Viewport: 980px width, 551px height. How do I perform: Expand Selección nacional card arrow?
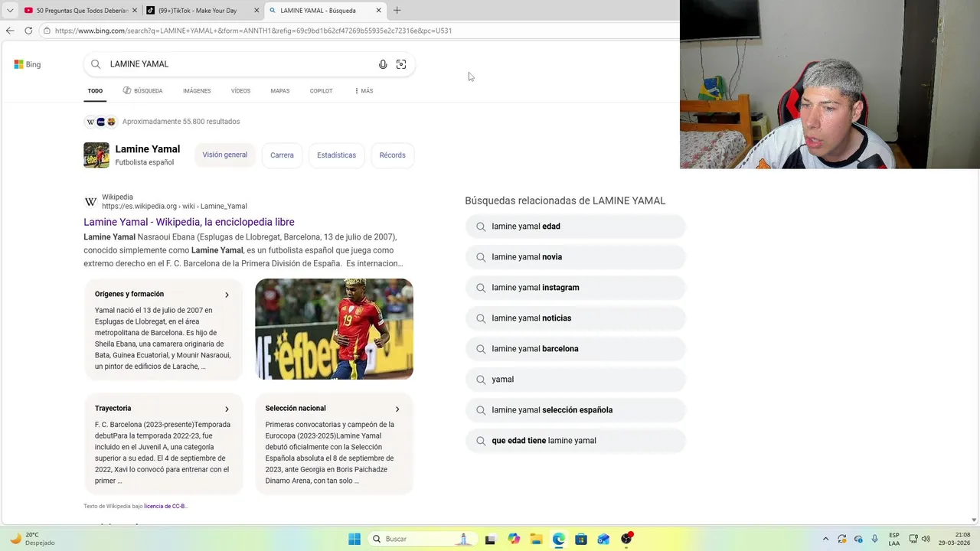tap(397, 409)
